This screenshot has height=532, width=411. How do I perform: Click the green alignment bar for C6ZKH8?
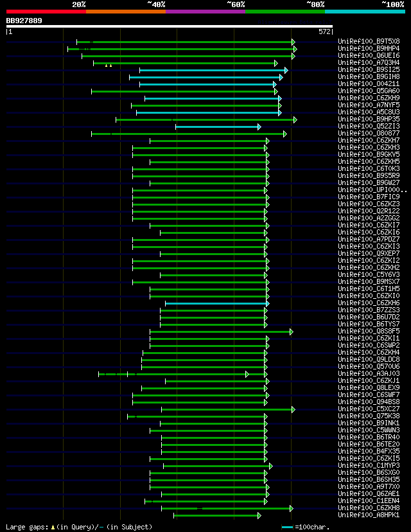pyautogui.click(x=227, y=509)
